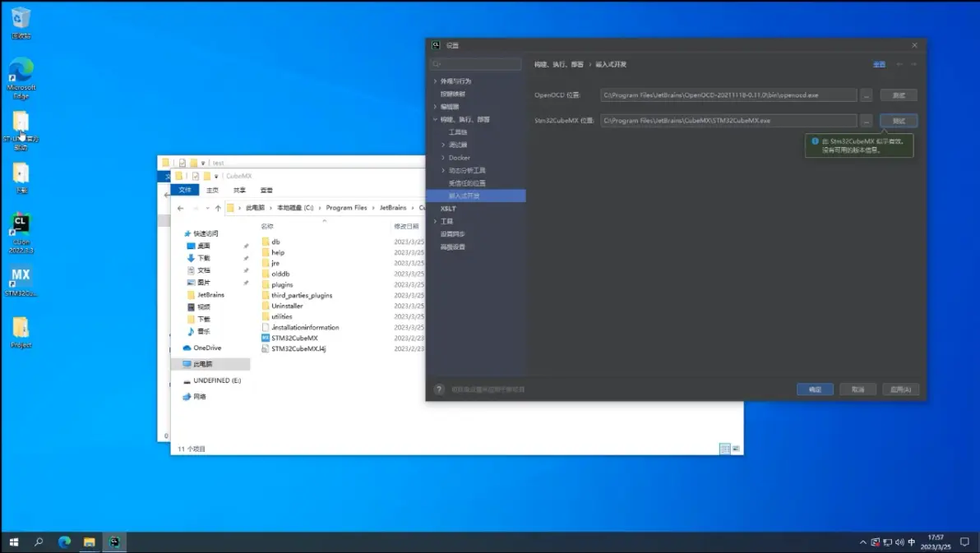The image size is (980, 553).
Task: Go back using Settings navigation arrow
Action: pos(899,64)
